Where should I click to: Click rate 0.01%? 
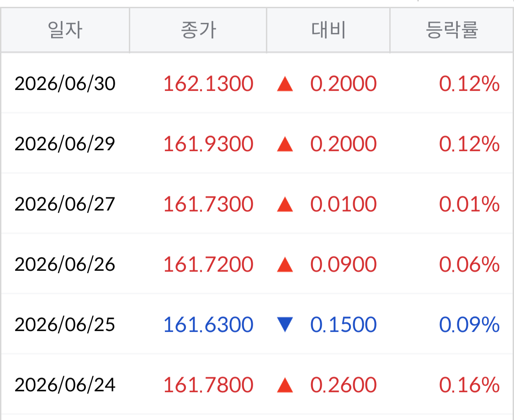[469, 204]
